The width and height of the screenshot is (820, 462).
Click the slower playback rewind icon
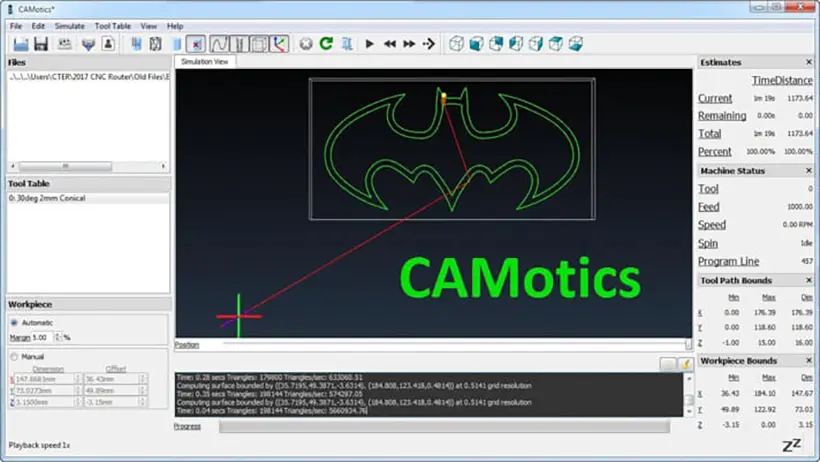(x=390, y=44)
